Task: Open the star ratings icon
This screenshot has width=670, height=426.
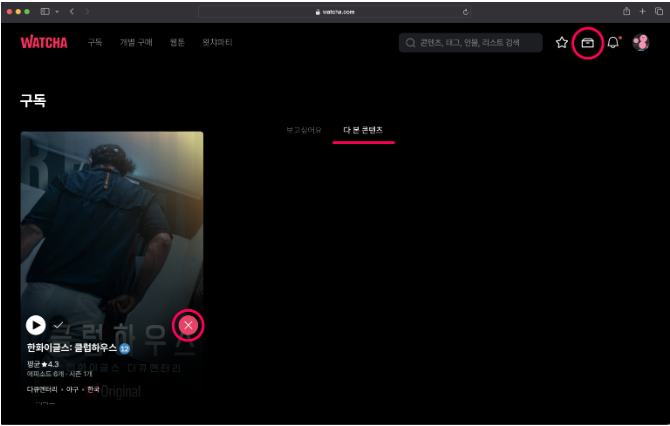Action: pyautogui.click(x=561, y=43)
